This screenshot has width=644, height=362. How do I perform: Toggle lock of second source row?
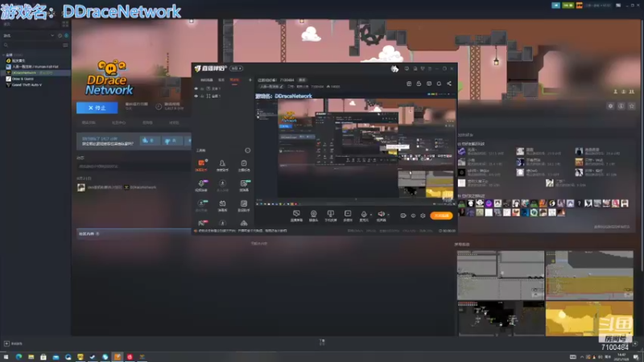pos(202,96)
